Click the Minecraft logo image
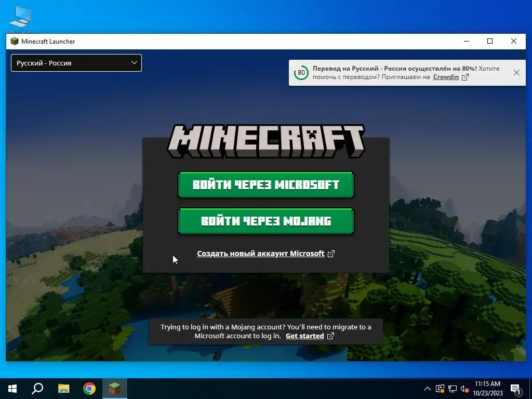 tap(266, 141)
